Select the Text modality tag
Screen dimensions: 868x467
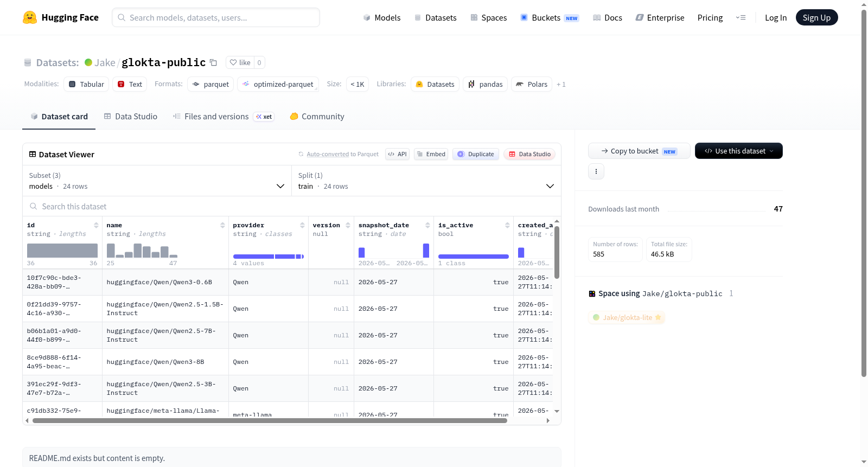click(130, 84)
